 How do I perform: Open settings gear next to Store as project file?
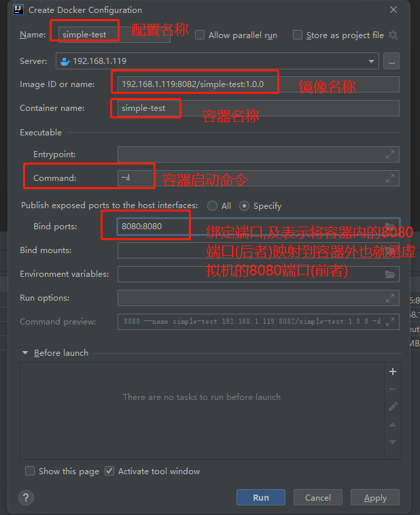click(x=393, y=35)
